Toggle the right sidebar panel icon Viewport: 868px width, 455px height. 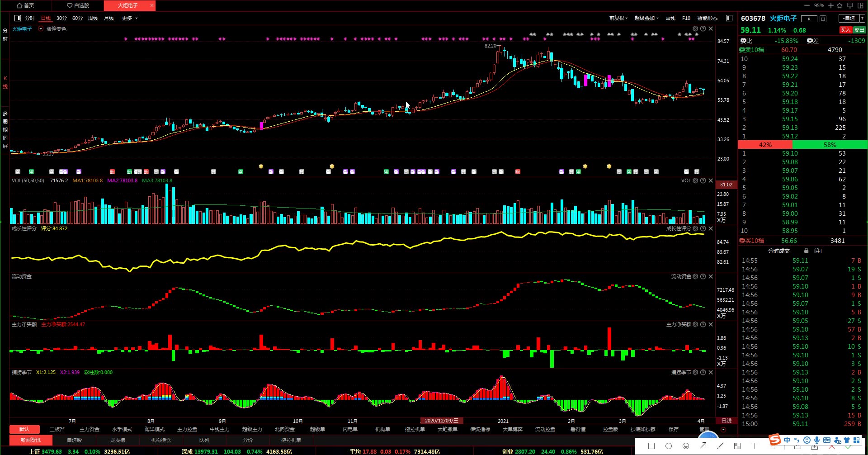point(729,18)
